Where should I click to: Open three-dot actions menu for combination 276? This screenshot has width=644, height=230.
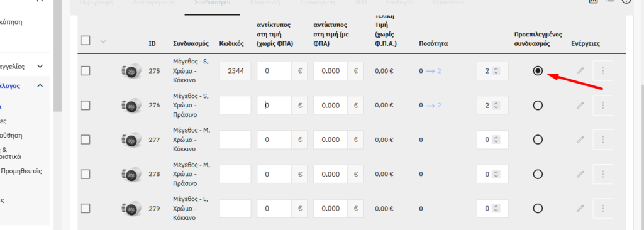[603, 106]
